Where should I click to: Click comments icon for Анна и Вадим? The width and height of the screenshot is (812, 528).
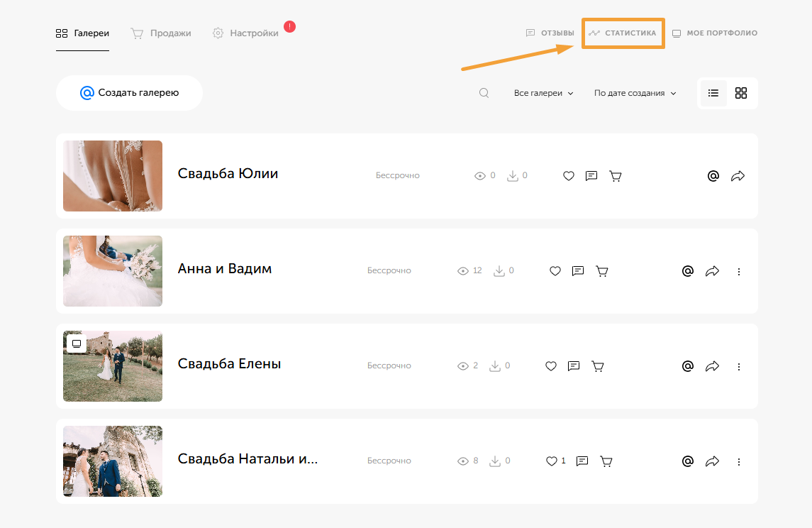(578, 271)
